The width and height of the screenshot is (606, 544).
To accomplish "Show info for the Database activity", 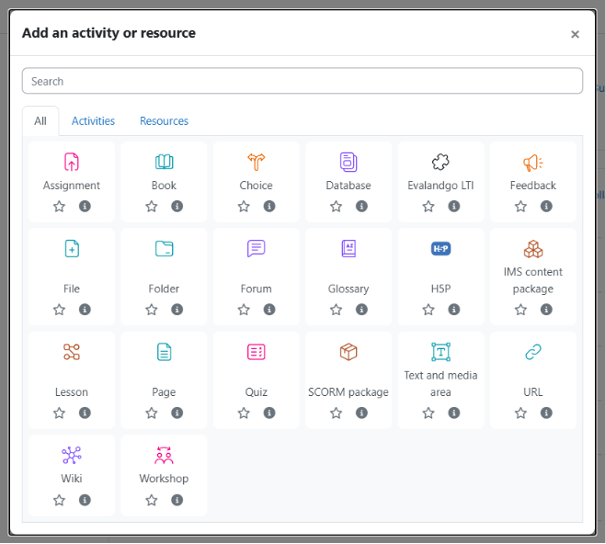I will [362, 207].
